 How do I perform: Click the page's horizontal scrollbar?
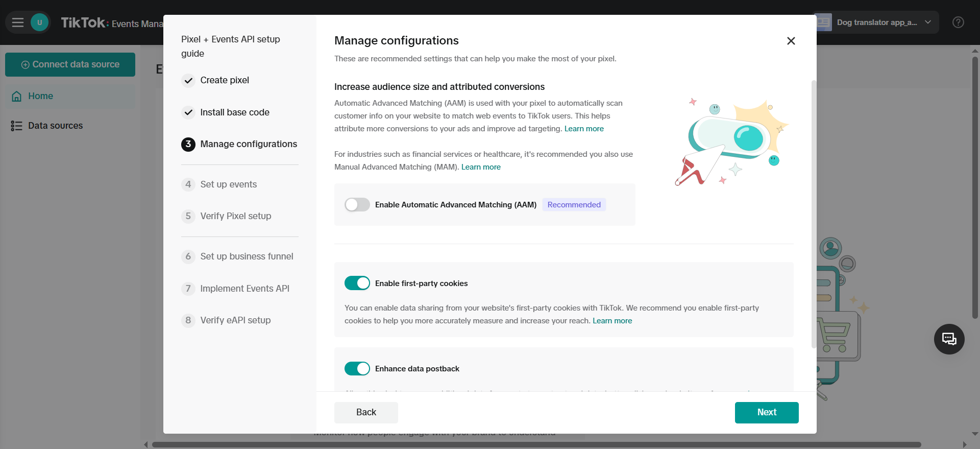pos(536,445)
